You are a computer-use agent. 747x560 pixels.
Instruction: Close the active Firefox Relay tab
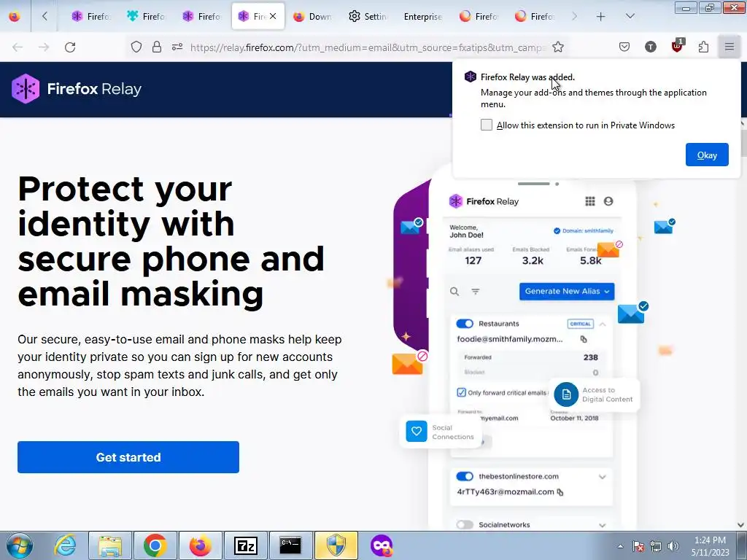[273, 16]
